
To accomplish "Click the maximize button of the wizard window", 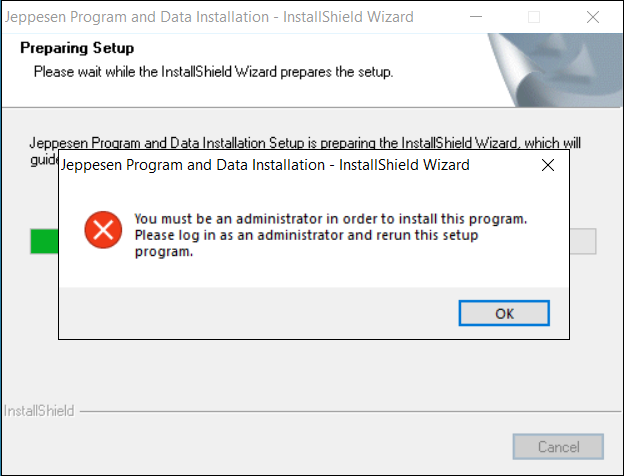I will [x=534, y=17].
